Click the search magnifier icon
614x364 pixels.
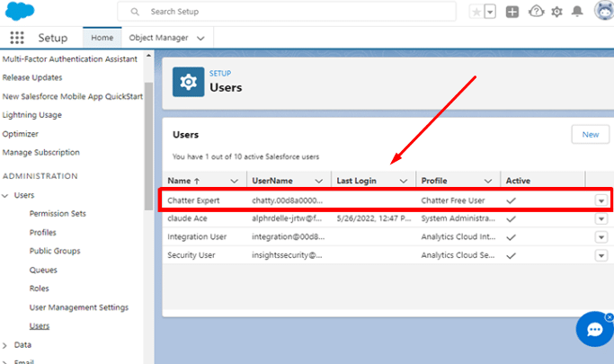(x=135, y=12)
